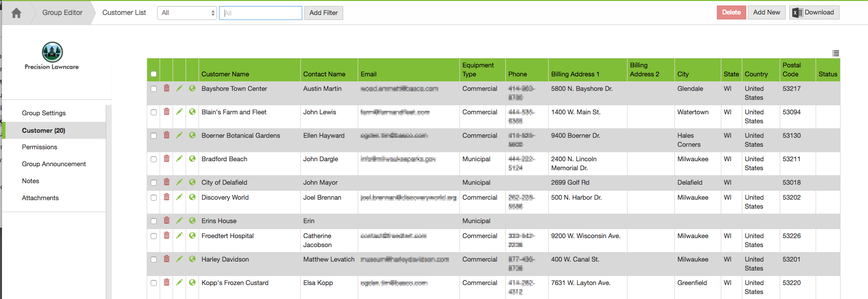Go to the Home icon
The width and height of the screenshot is (868, 299).
pyautogui.click(x=16, y=13)
